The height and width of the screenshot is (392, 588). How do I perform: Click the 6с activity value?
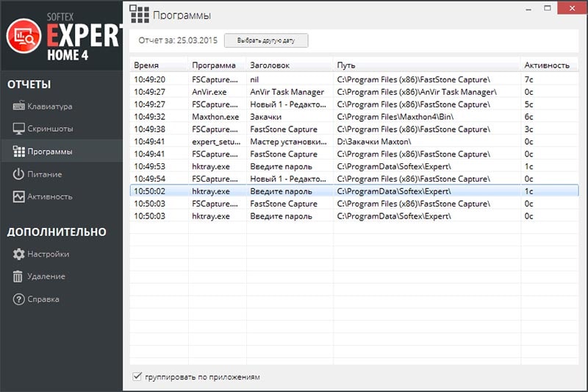(528, 117)
